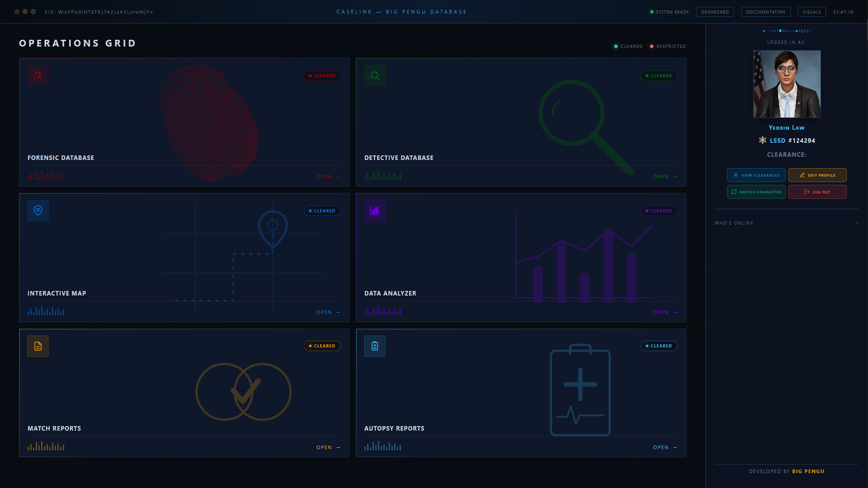The image size is (868, 488).
Task: Click the System Ready status indicator
Action: (670, 12)
